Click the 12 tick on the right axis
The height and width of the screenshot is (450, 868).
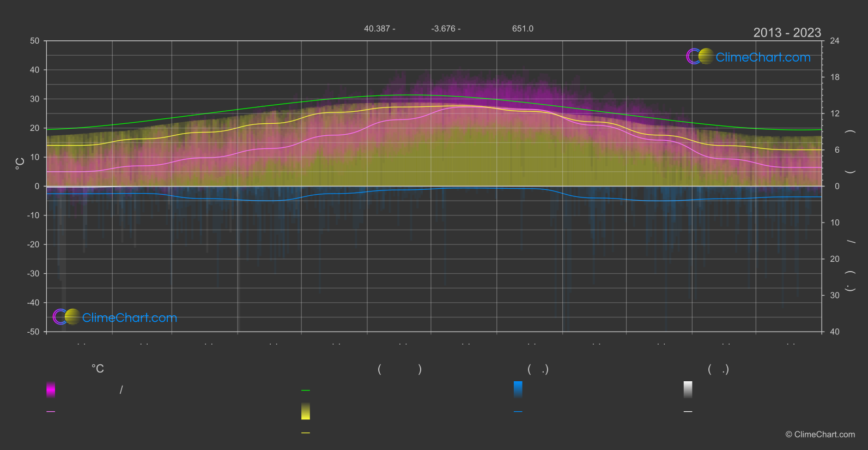pos(835,113)
